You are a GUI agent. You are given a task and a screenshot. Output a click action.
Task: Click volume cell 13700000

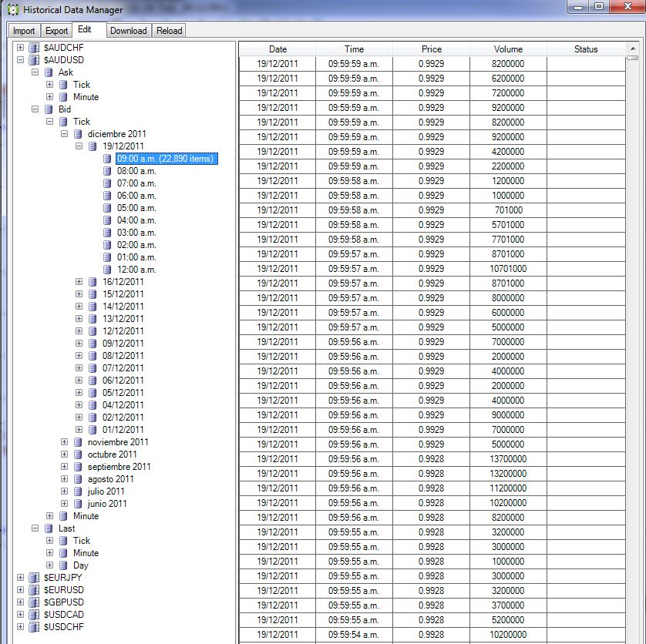508,459
